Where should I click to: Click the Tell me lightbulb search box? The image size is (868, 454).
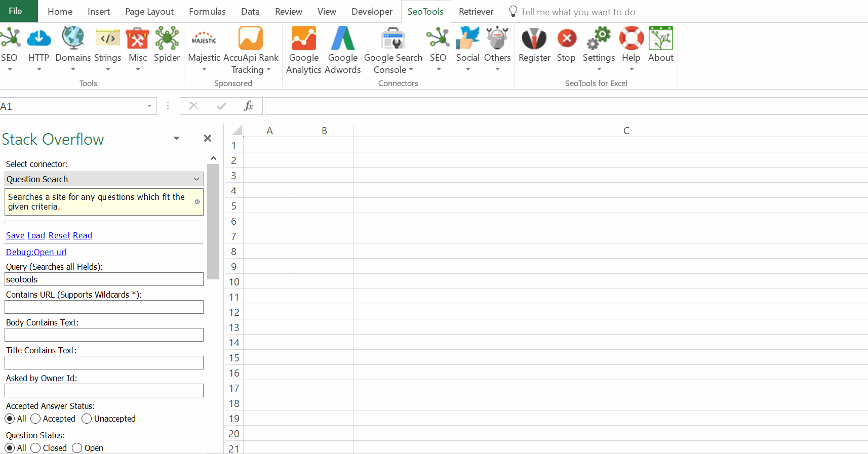click(572, 12)
